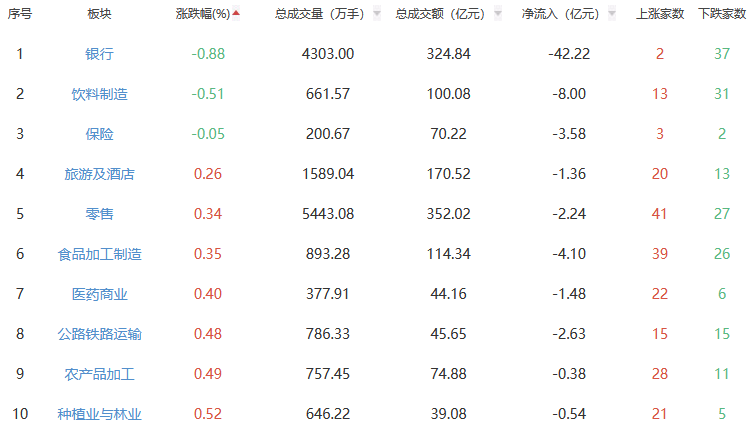Open the 银行 sector link
Image resolution: width=756 pixels, height=430 pixels.
(x=100, y=54)
